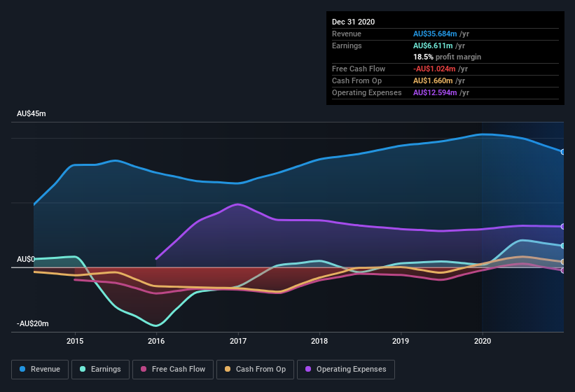Click the purple Operating Expenses endpoint marker
Screen dimensions: 575x392
pyautogui.click(x=563, y=227)
